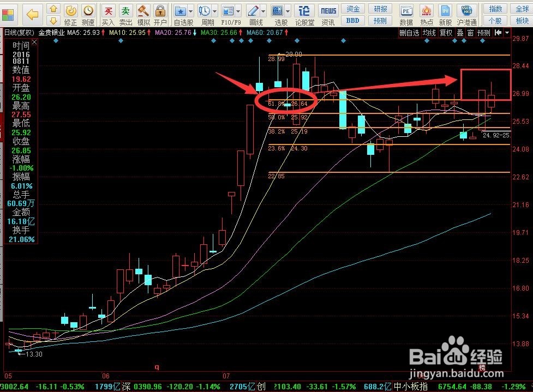The image size is (533, 392).
Task: Open the 测速 speed test clock
Action: coord(88,15)
